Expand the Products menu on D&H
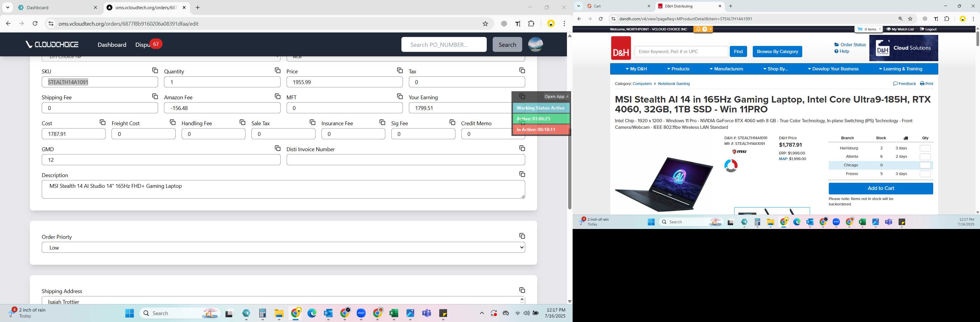Screen dimensions: 980x322 tap(678, 69)
